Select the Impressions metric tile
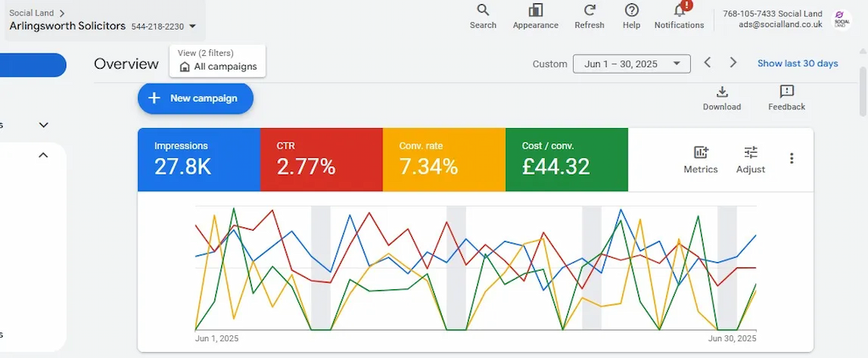868x358 pixels. tap(198, 159)
